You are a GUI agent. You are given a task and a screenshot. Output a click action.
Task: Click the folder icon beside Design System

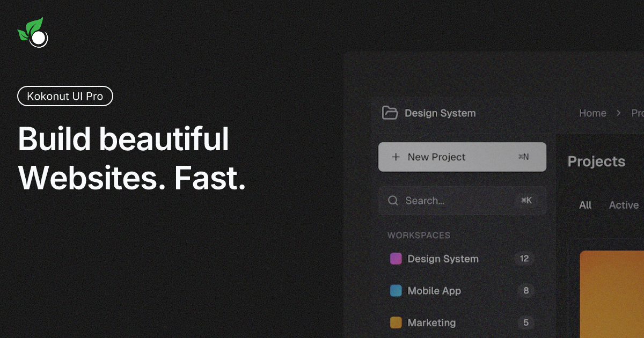point(389,113)
